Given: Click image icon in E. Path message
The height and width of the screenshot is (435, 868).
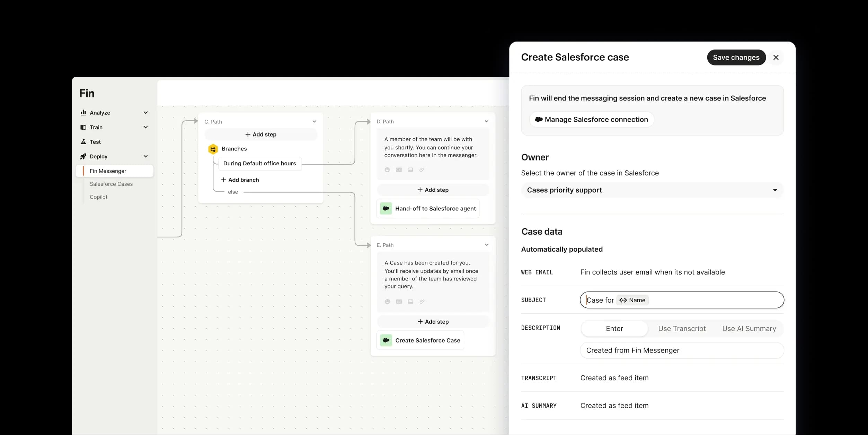Looking at the screenshot, I should [410, 302].
